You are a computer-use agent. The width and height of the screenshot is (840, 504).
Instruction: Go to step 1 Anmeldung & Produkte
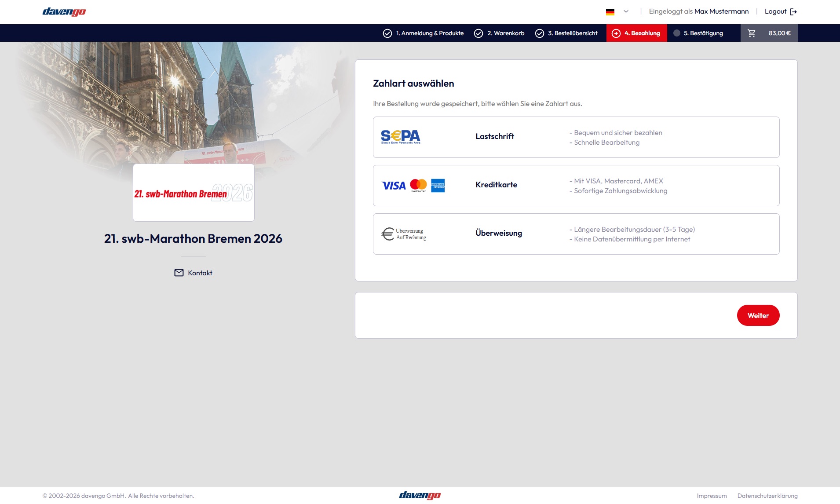[424, 33]
